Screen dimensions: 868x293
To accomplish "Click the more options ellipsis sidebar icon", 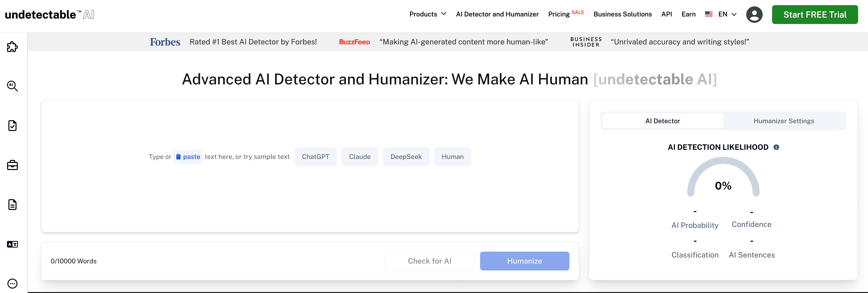I will coord(12,284).
